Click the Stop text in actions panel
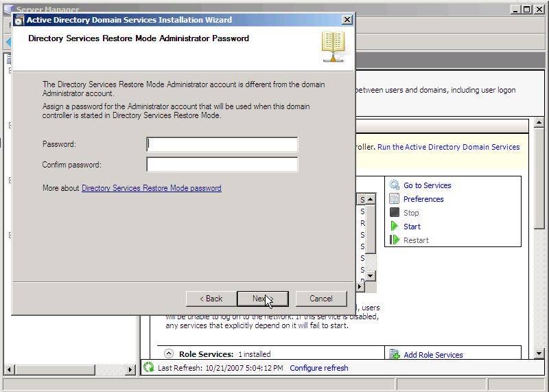 [411, 213]
